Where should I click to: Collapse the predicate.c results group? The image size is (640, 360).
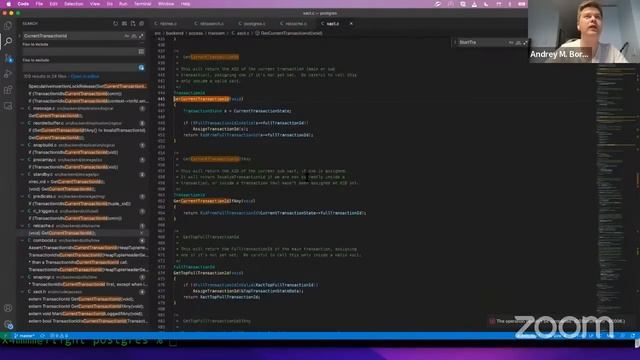(23, 196)
